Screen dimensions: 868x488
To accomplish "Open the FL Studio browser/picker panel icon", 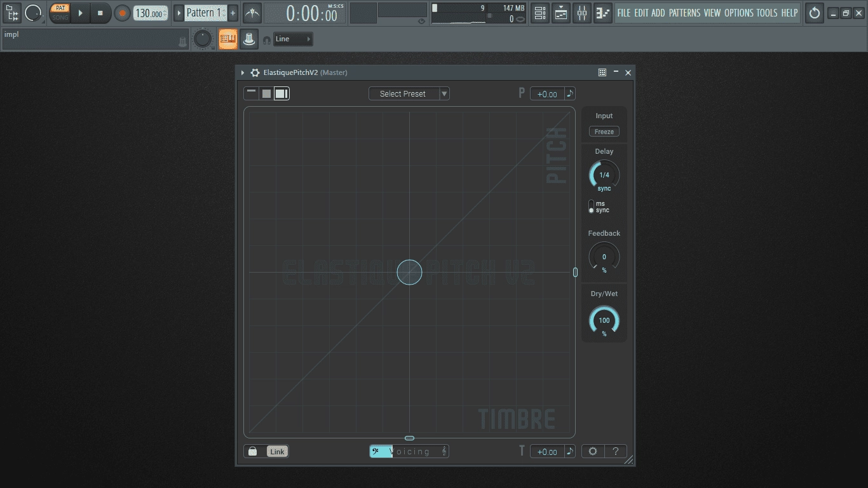I will 12,13.
